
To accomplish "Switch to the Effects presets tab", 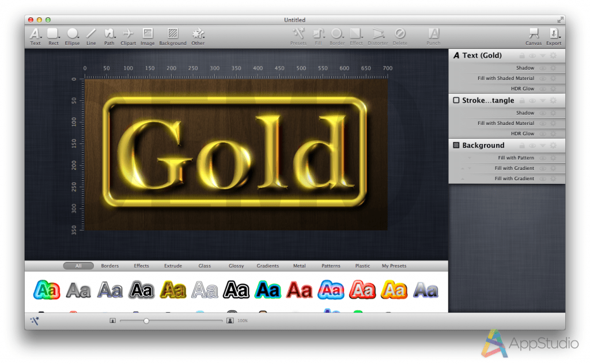I will [142, 266].
